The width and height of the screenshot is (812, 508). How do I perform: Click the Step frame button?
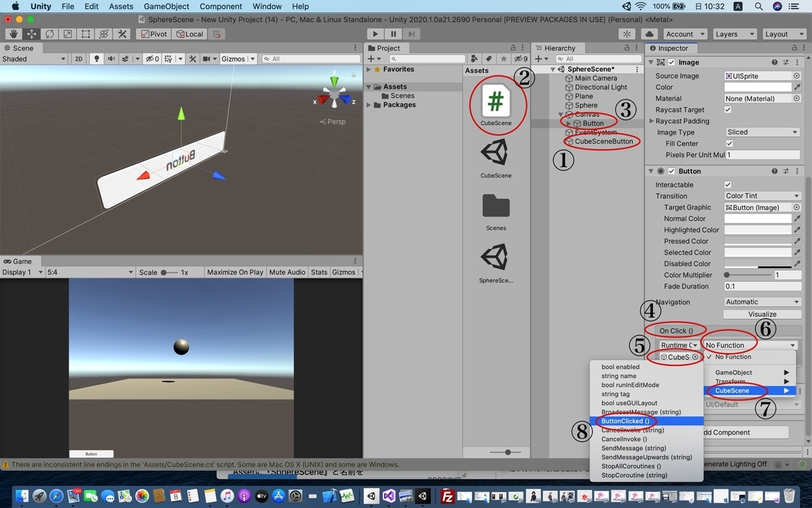(x=411, y=34)
